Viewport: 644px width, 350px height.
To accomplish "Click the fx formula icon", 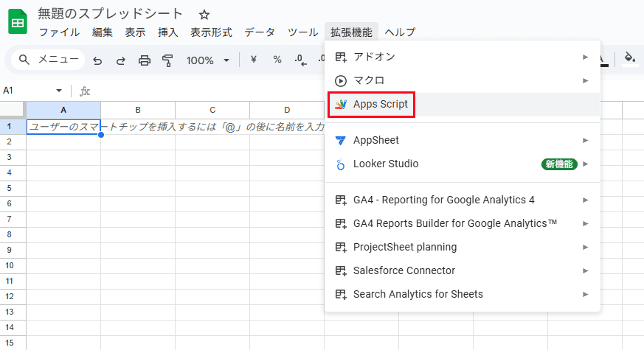I will coord(85,91).
